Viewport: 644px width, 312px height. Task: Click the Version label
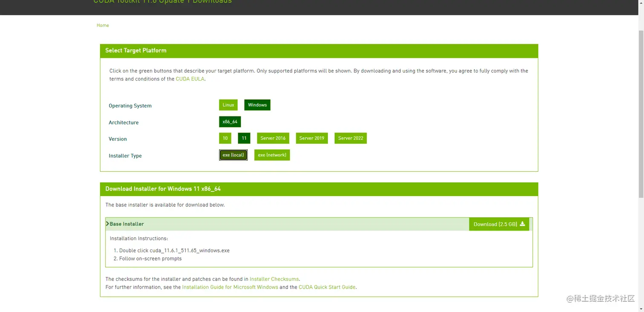click(118, 139)
